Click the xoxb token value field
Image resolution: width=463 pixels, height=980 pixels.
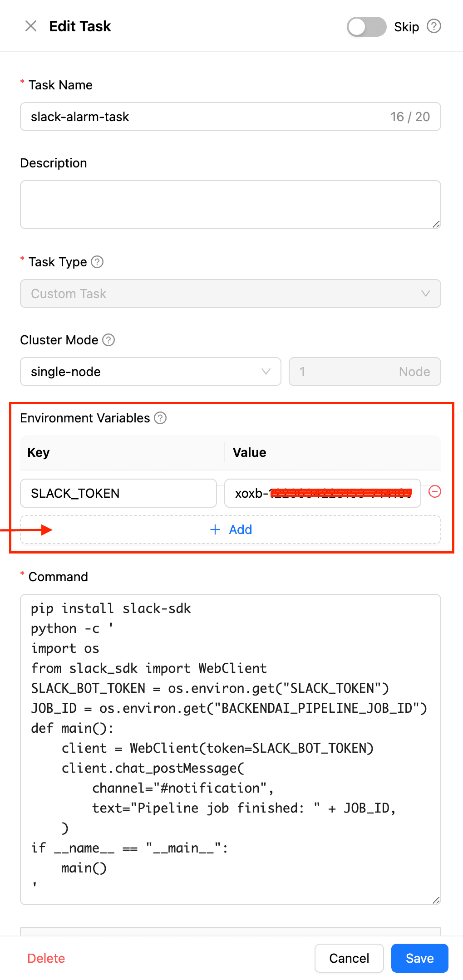[x=323, y=493]
